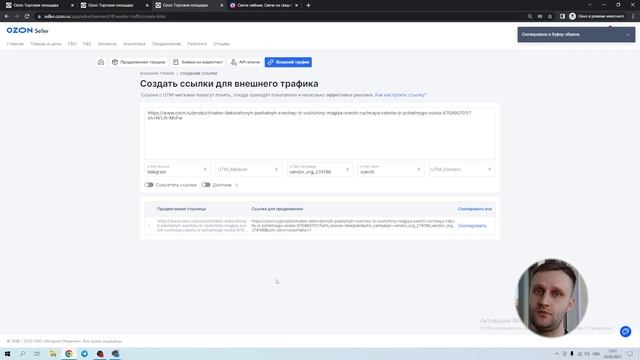Open a new browser tab
The image size is (640, 360).
coord(308,5)
